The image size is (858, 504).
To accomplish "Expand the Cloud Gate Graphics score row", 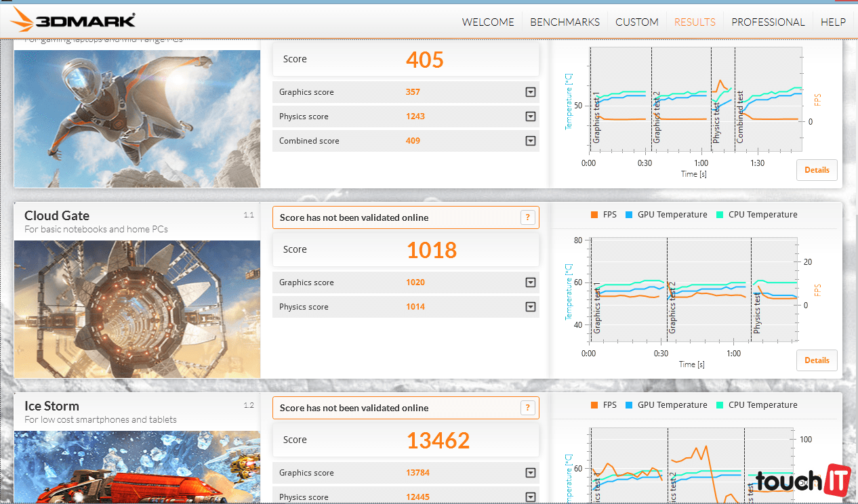I will (x=531, y=282).
